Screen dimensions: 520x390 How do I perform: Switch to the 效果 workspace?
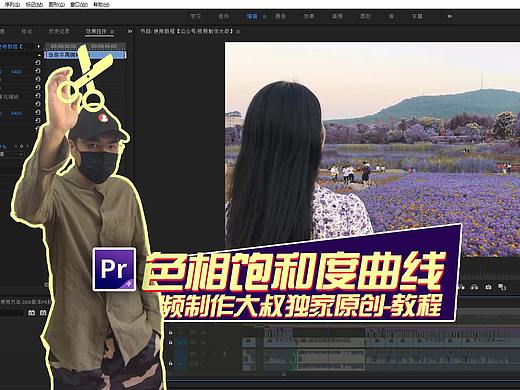tap(309, 16)
